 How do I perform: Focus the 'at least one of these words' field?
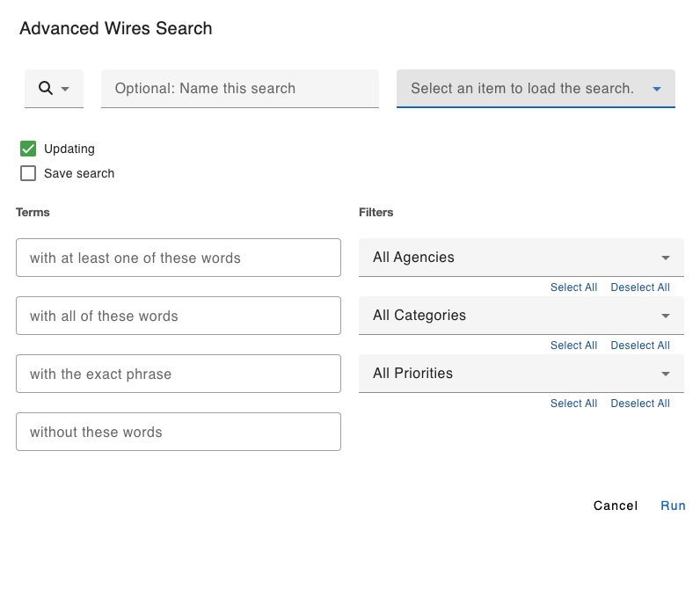point(179,258)
